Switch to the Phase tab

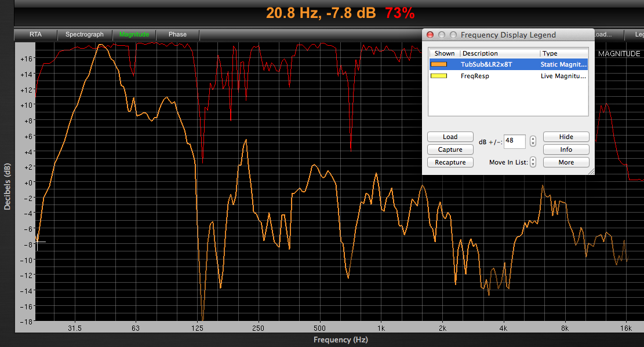pos(177,35)
